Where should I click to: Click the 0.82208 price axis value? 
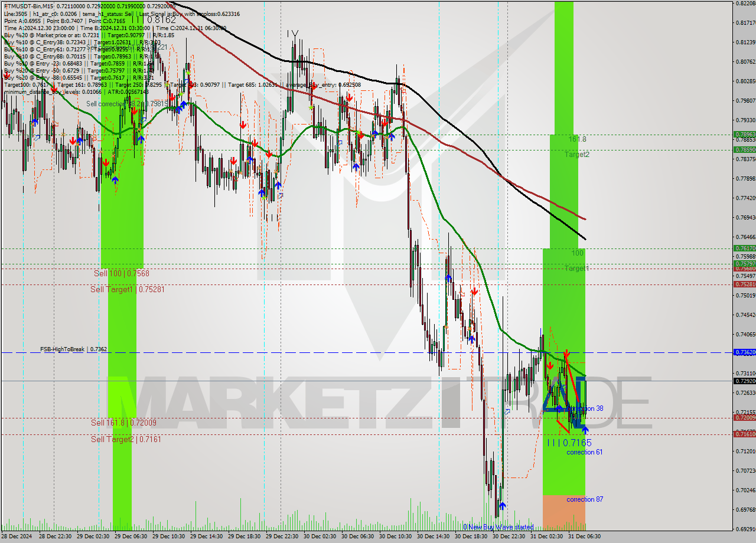point(745,3)
